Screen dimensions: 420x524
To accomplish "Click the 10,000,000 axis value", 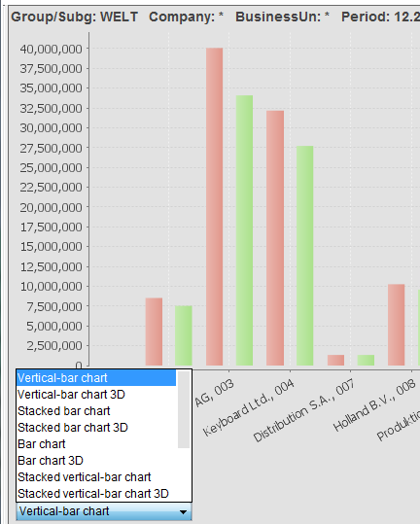I will click(52, 287).
